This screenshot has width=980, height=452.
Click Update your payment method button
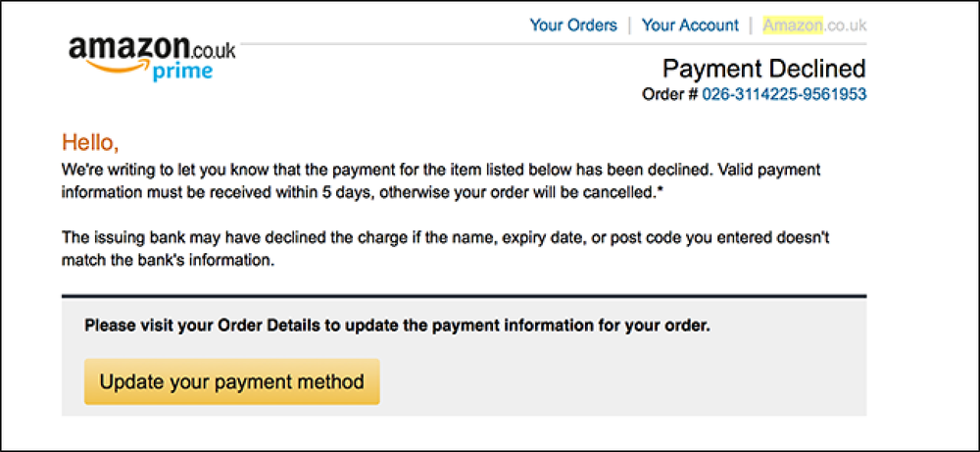click(232, 381)
